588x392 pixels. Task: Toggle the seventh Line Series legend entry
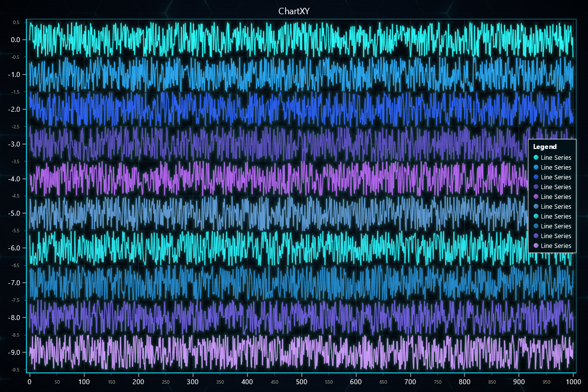552,216
